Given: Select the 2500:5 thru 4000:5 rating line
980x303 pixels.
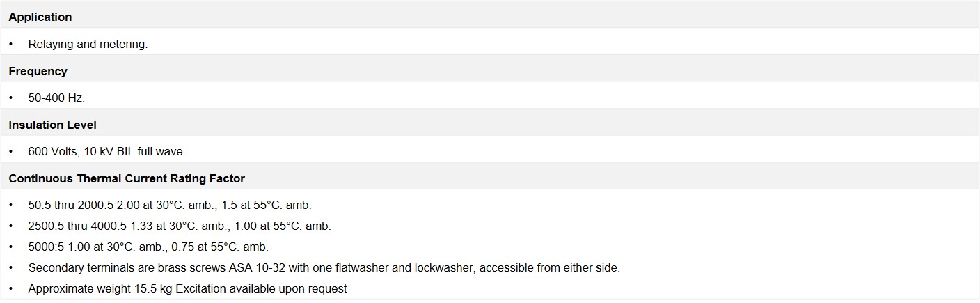Looking at the screenshot, I should pos(180,226).
